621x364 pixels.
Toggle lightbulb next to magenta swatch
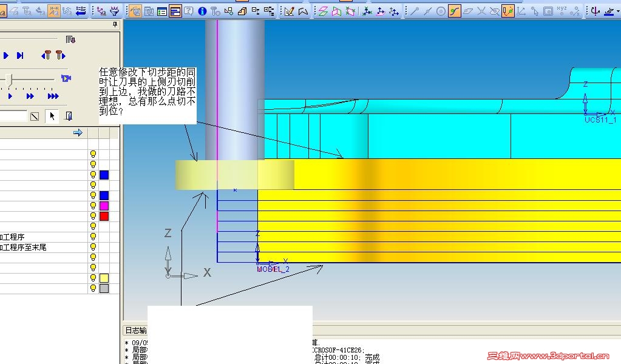point(93,206)
